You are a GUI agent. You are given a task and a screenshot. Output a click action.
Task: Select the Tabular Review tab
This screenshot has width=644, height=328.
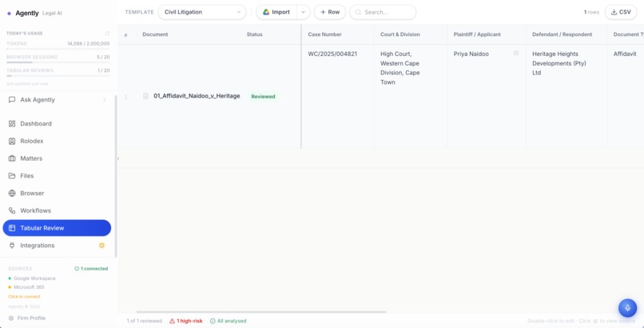click(x=57, y=228)
